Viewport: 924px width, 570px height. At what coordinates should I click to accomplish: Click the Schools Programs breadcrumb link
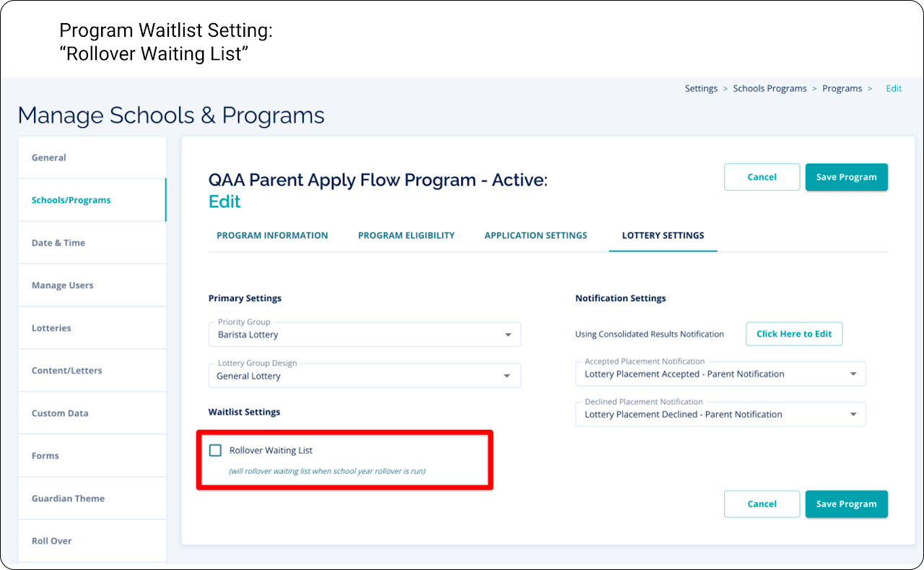pyautogui.click(x=770, y=89)
